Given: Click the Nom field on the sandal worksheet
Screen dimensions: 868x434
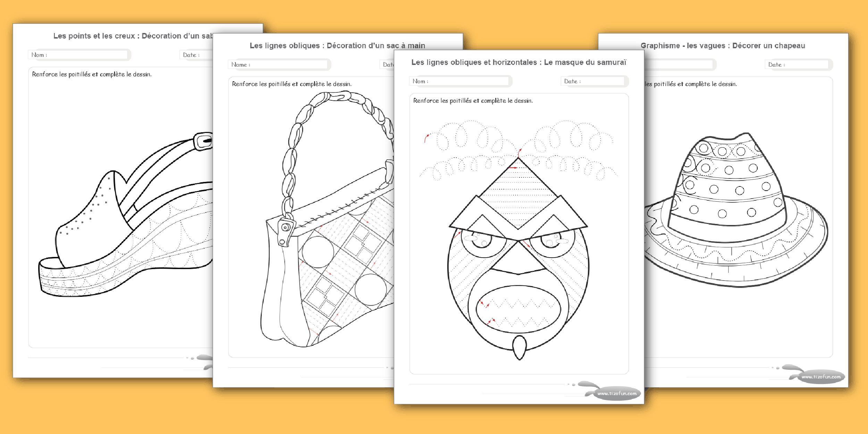Looking at the screenshot, I should click(80, 55).
